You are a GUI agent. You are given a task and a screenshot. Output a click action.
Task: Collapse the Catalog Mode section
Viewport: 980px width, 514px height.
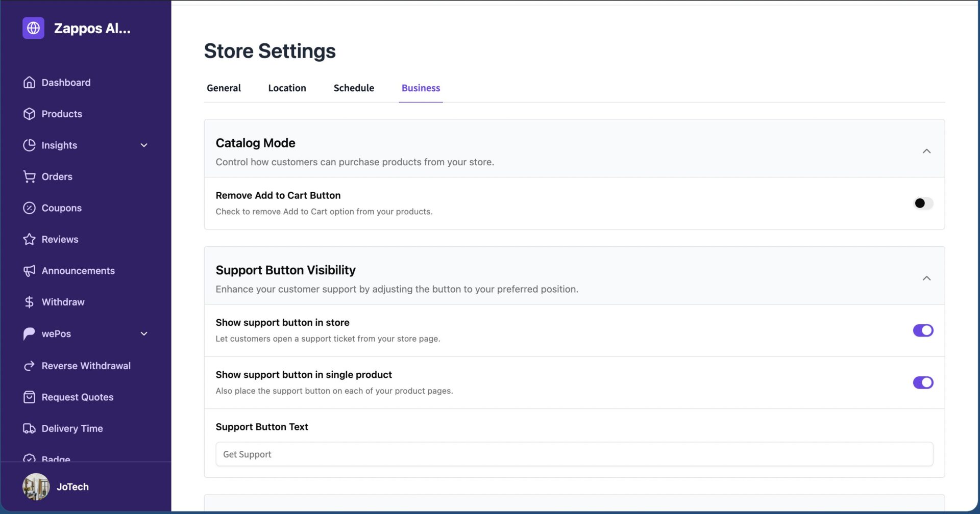[926, 151]
